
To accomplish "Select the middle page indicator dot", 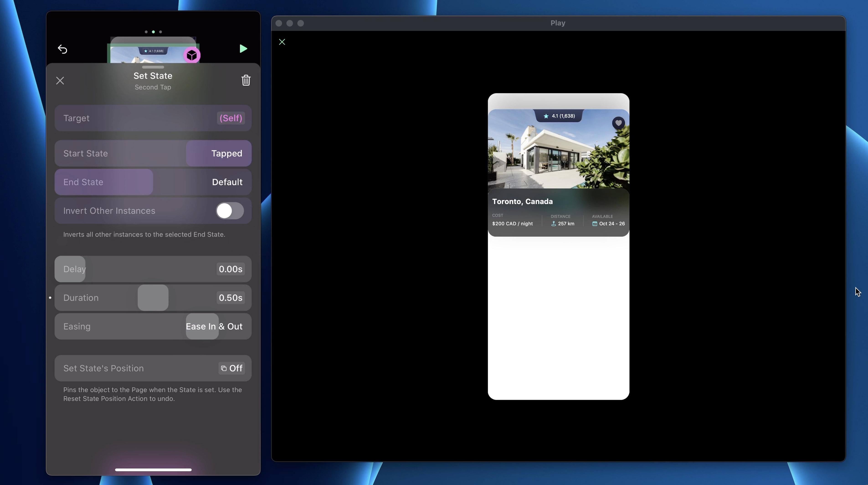I will 153,32.
